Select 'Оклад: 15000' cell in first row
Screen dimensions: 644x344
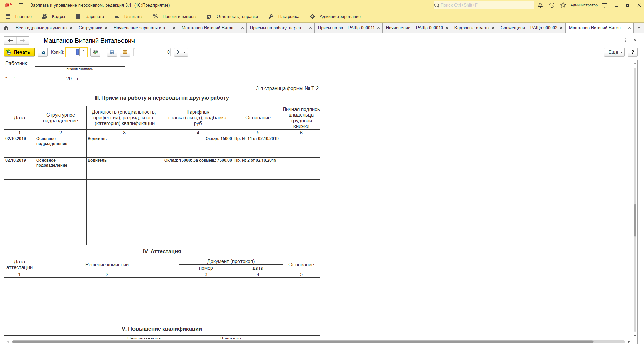[198, 147]
